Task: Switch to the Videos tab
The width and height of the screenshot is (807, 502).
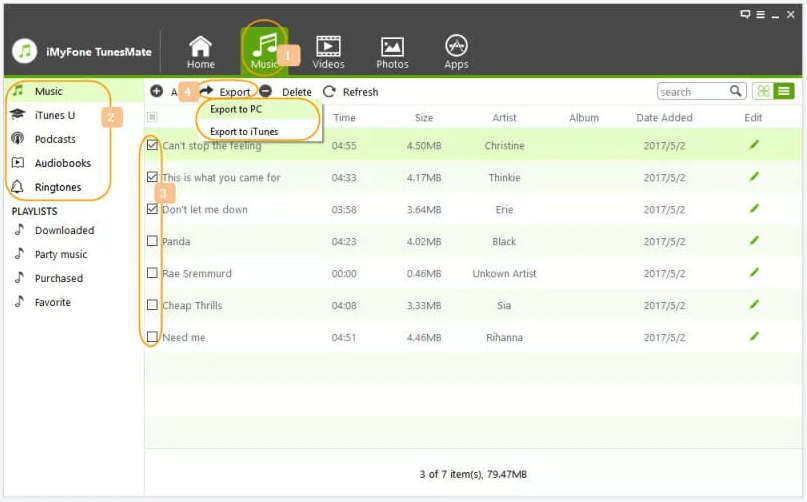Action: [328, 52]
